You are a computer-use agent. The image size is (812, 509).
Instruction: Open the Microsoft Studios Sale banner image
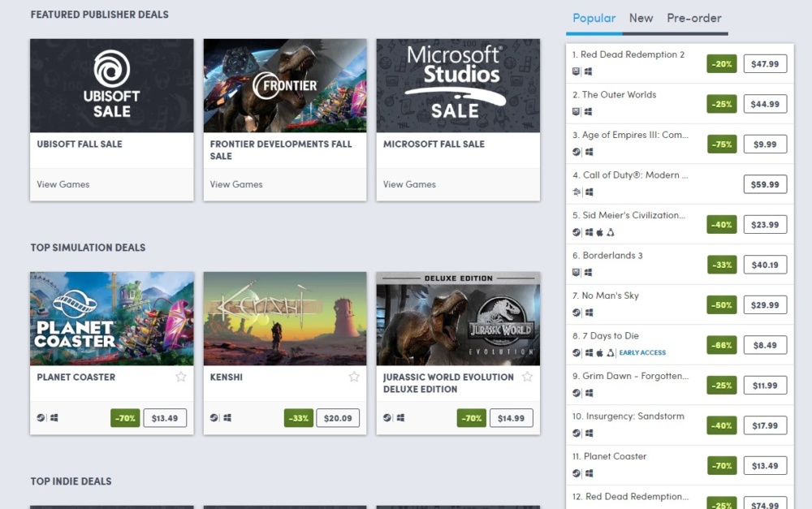(458, 85)
